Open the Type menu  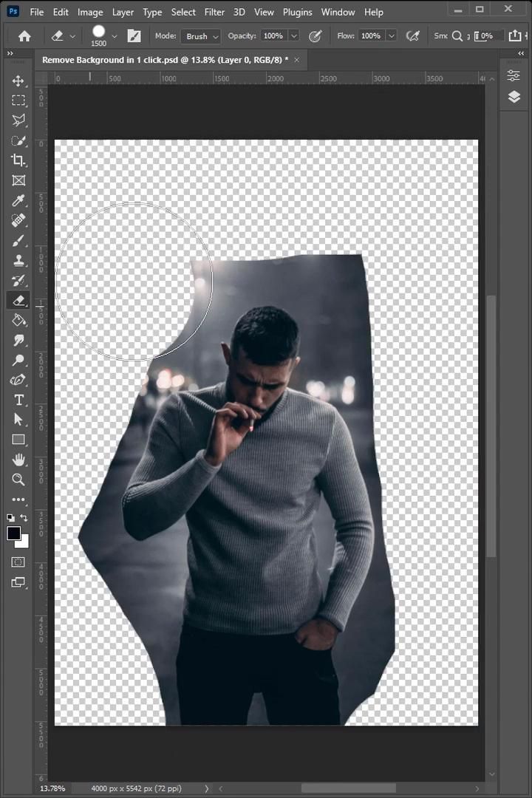coord(152,13)
